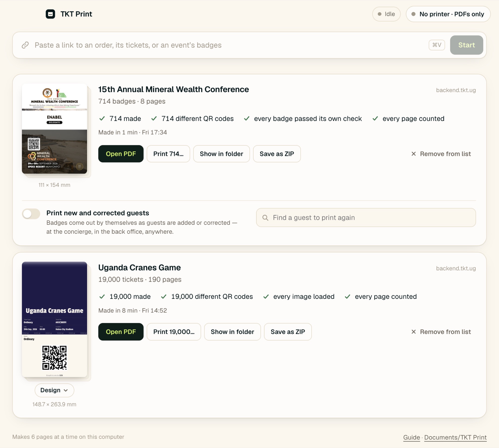Click Uganda Cranes Game ticket thumbnail
Screen dimensions: 499x448
(x=54, y=319)
